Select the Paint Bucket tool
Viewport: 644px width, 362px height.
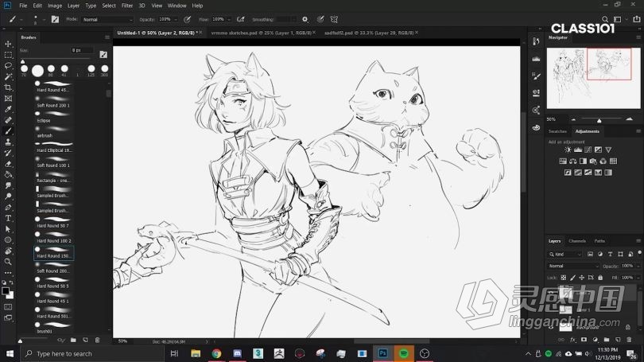click(8, 174)
